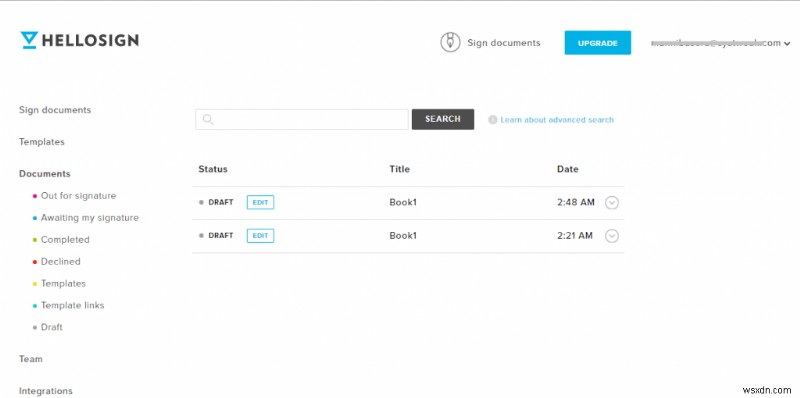The width and height of the screenshot is (800, 398).
Task: Select Templates filter under Documents
Action: click(63, 284)
